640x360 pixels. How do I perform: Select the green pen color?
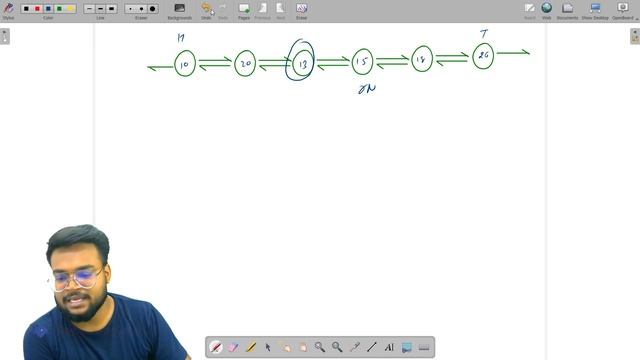(x=59, y=9)
